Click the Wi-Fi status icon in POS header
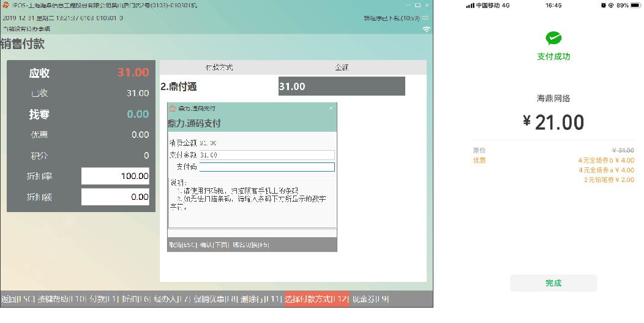The height and width of the screenshot is (323, 644). tap(426, 29)
